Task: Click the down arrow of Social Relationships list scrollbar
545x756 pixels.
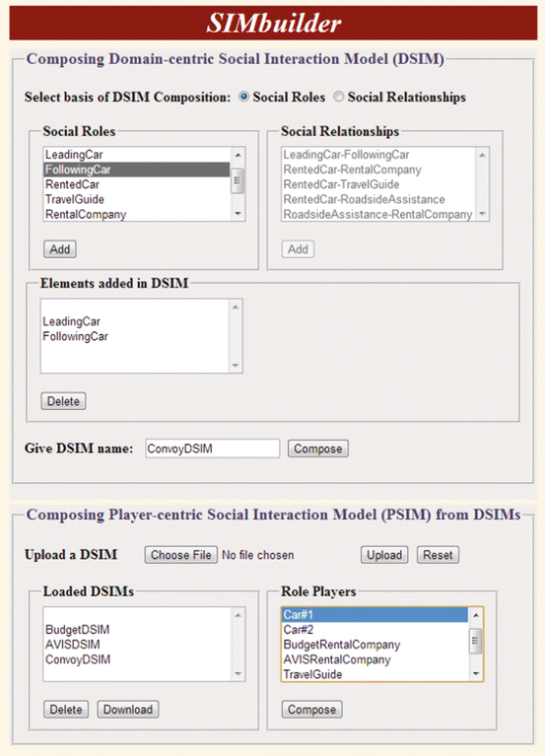Action: pyautogui.click(x=482, y=214)
